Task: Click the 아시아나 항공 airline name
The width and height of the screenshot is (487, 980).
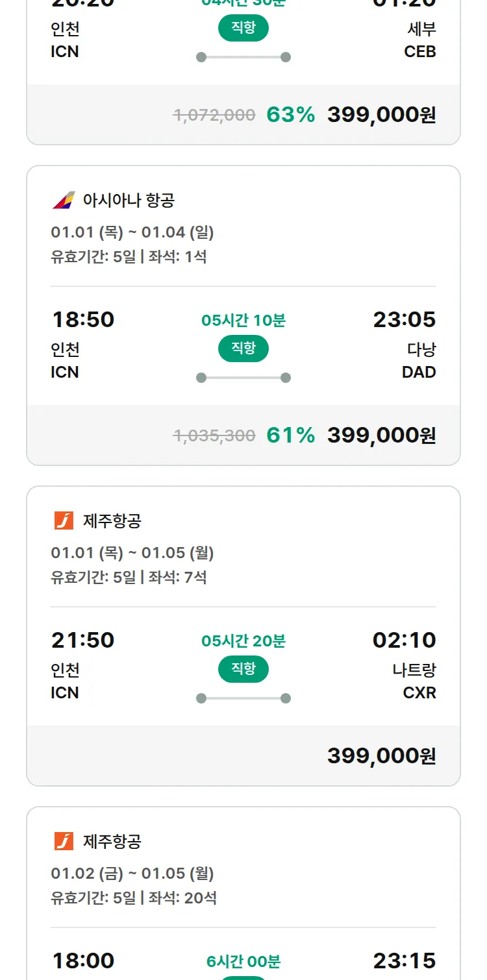Action: pos(129,200)
